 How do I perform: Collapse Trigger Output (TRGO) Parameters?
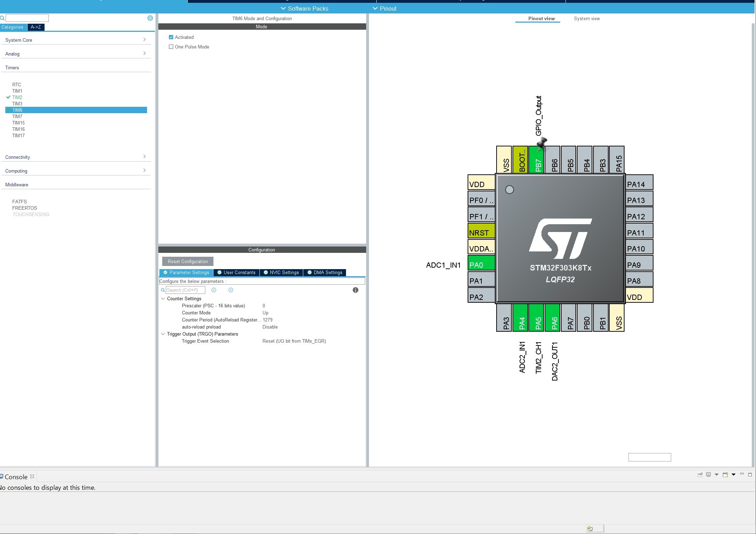[163, 334]
